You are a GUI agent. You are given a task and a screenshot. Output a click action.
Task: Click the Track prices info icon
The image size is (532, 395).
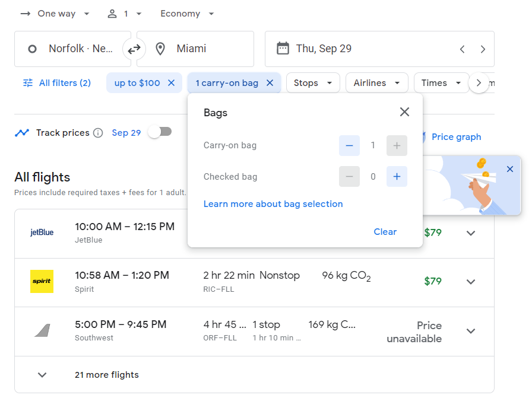point(98,133)
